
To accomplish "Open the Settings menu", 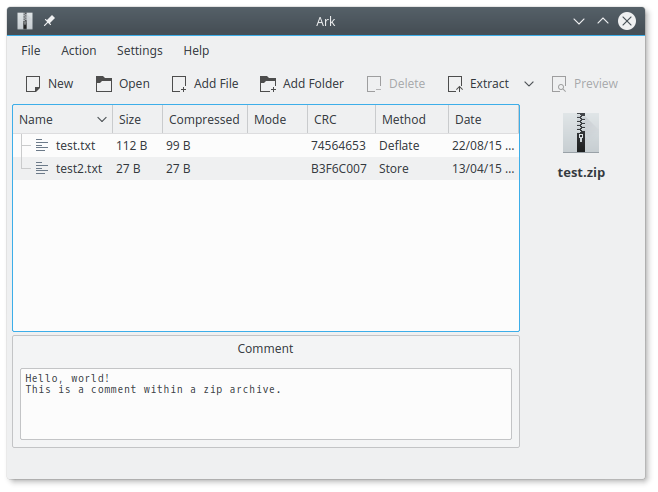I will (x=140, y=50).
